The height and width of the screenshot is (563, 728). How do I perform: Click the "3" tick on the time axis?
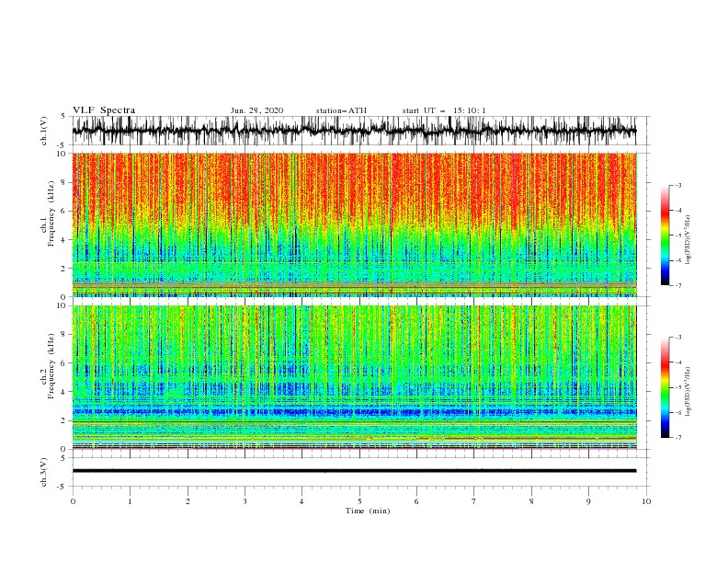245,501
